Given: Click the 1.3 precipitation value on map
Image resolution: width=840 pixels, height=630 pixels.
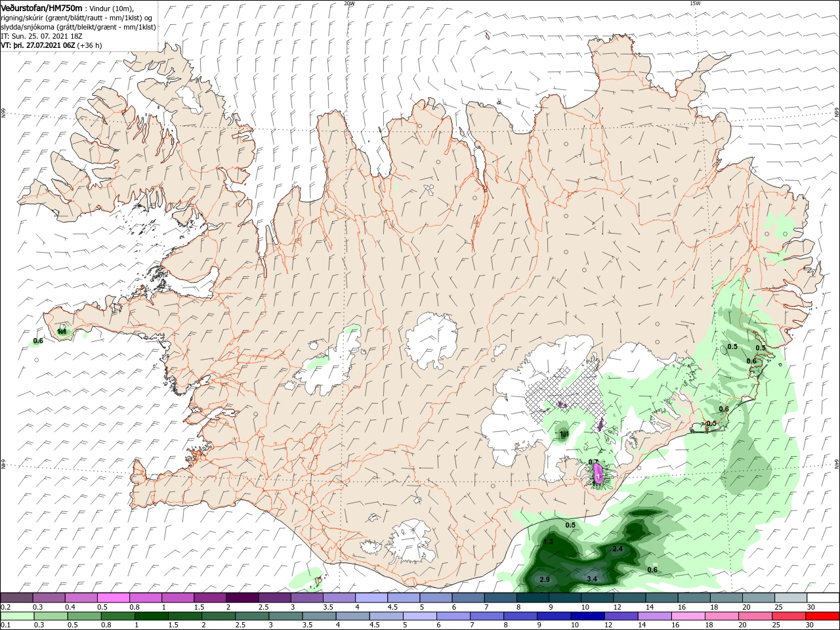Looking at the screenshot, I should 548,541.
